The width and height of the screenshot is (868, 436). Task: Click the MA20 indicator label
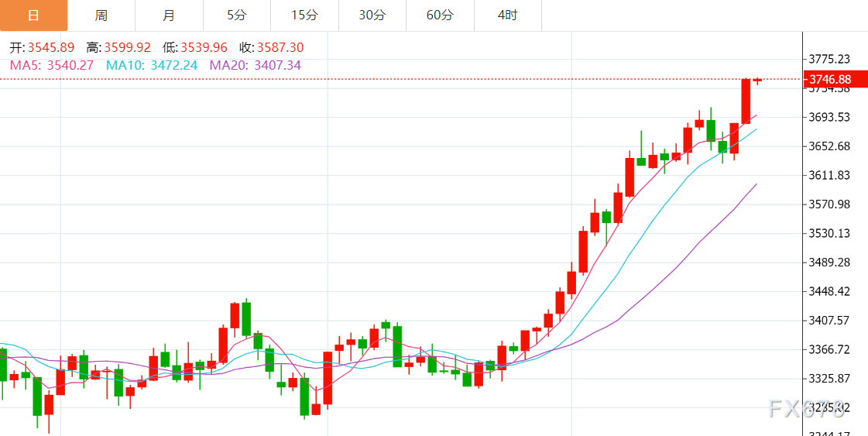[255, 66]
